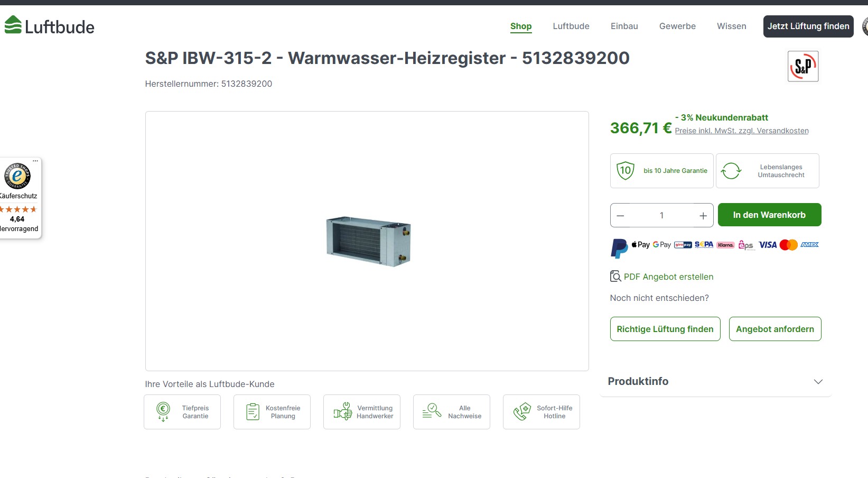The image size is (868, 478).
Task: Click the Luftbude house logo
Action: tap(13, 25)
